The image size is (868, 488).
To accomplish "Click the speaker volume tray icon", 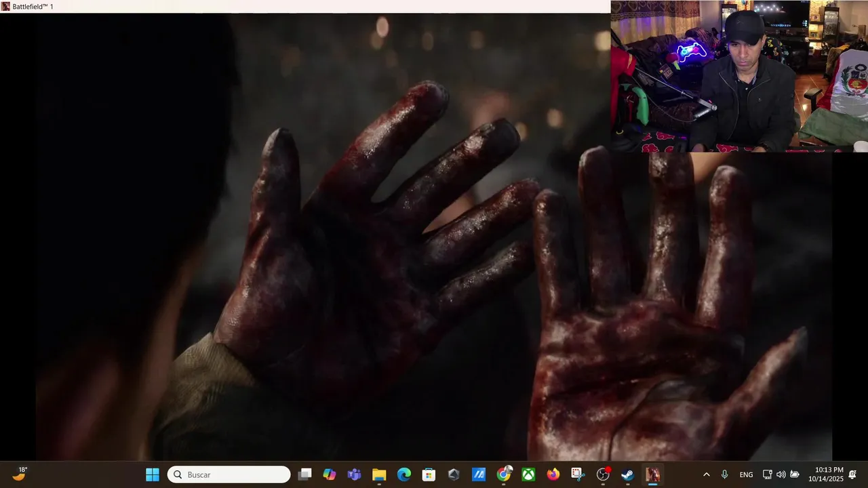I will pos(781,474).
